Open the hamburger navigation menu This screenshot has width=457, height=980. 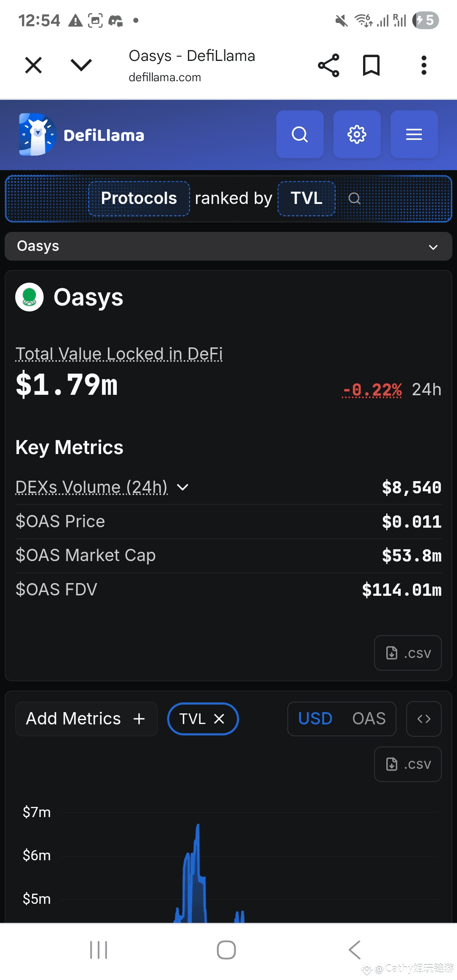click(414, 135)
